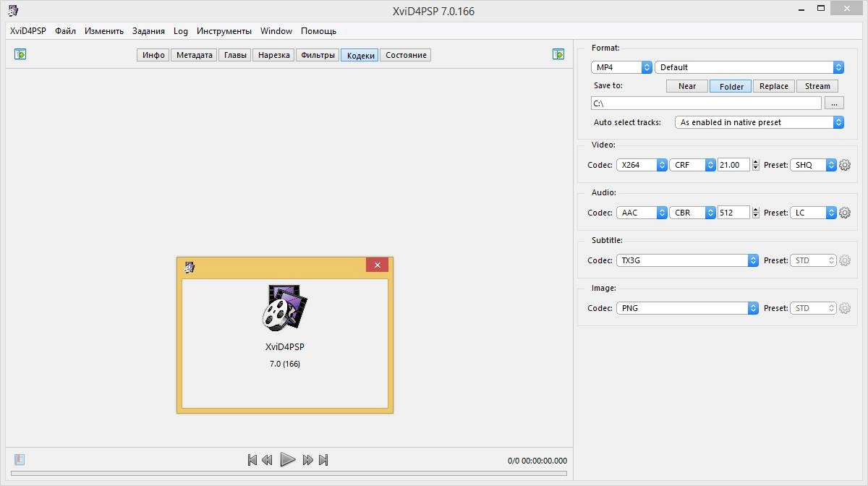Browse for save folder with ... button
Viewport: 868px width, 486px height.
click(x=834, y=103)
